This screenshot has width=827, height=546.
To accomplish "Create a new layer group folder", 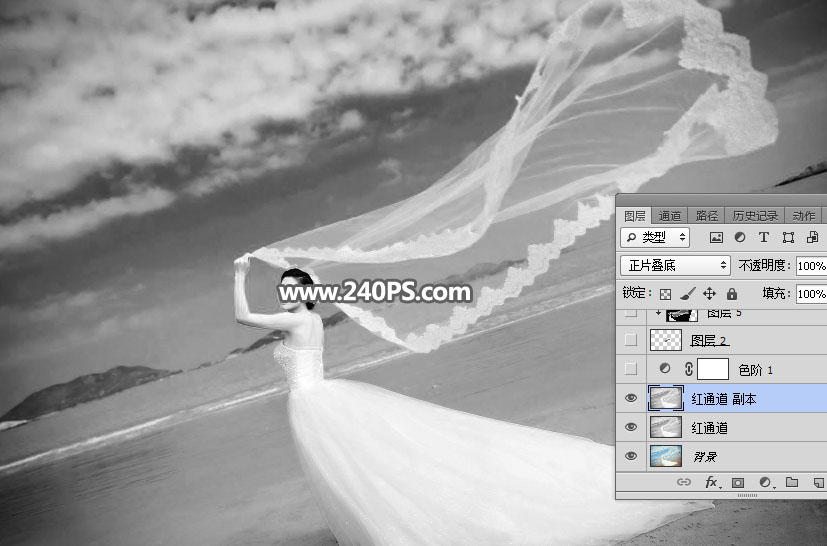I will click(792, 482).
